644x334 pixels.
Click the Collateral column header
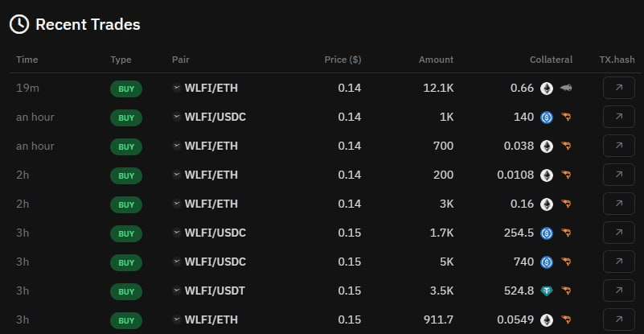551,60
